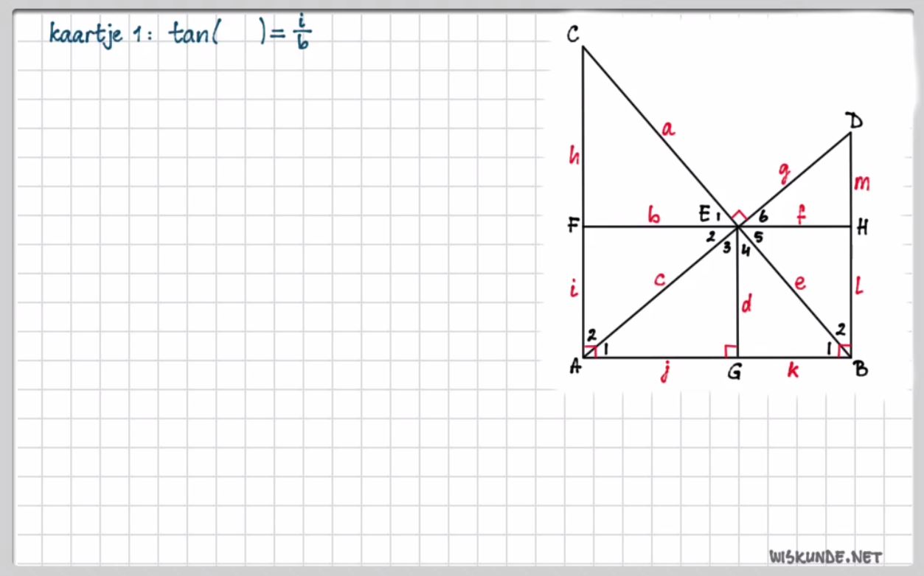Screen dimensions: 924x576
Task: Select the red side label 'g' on line E-D
Action: (784, 173)
